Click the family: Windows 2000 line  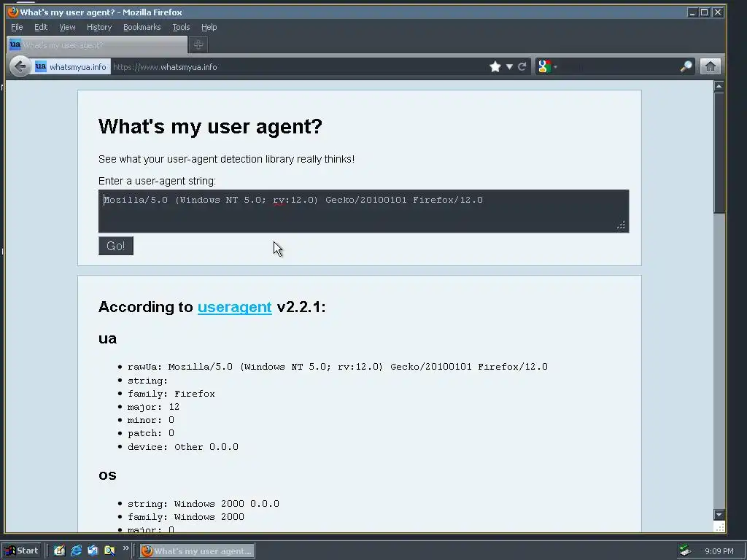tap(186, 517)
